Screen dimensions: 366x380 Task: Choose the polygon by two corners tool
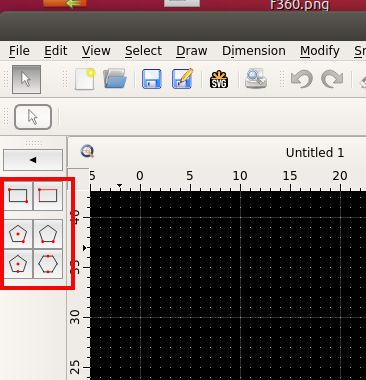(x=48, y=234)
